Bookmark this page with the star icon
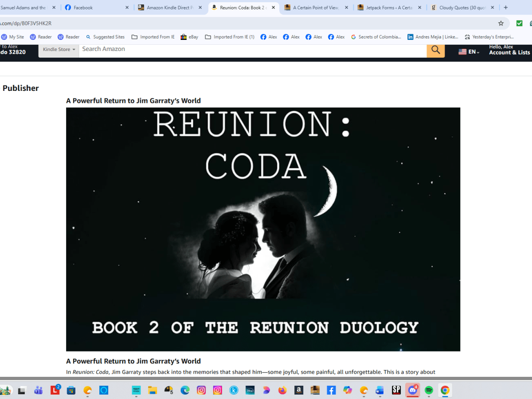The height and width of the screenshot is (399, 532). click(501, 23)
